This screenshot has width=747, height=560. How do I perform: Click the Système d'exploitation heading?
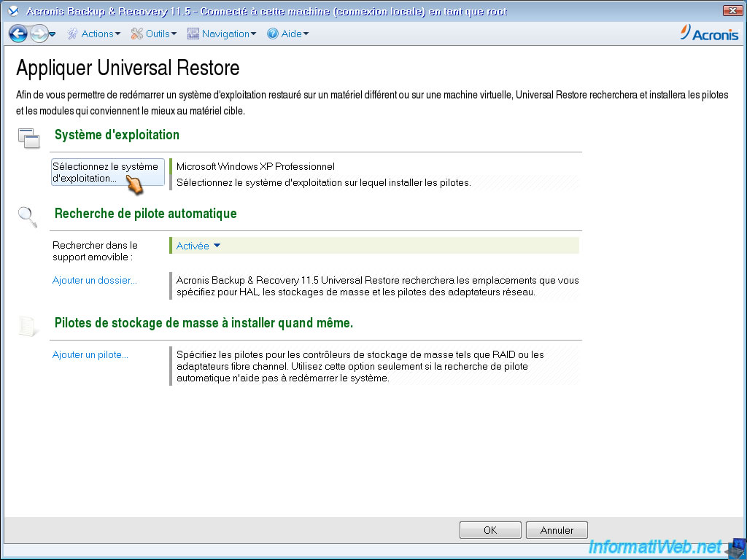tap(117, 135)
